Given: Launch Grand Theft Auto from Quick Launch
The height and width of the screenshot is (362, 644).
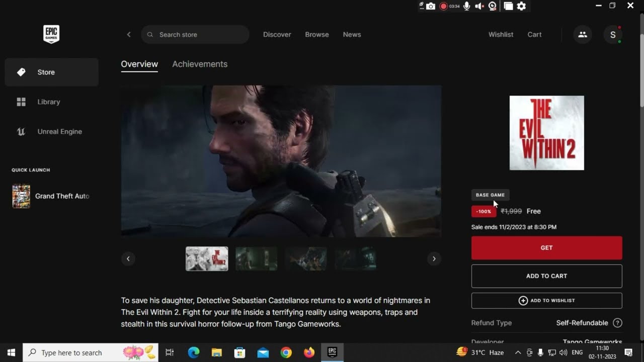Looking at the screenshot, I should click(x=51, y=196).
